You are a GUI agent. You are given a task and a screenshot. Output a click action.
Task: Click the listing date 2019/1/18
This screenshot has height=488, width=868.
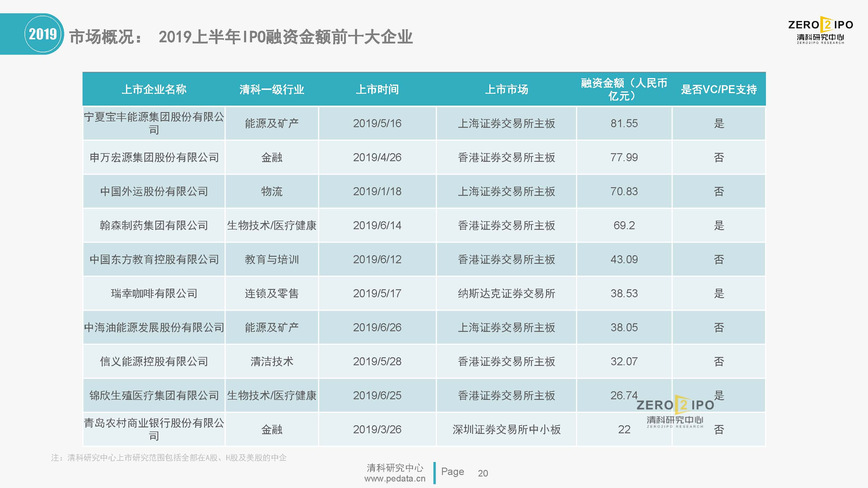tap(377, 191)
